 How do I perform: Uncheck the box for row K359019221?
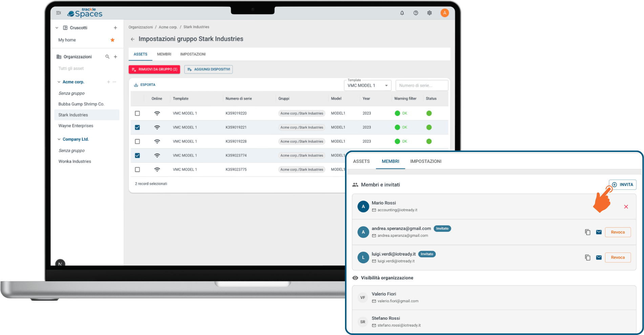137,128
